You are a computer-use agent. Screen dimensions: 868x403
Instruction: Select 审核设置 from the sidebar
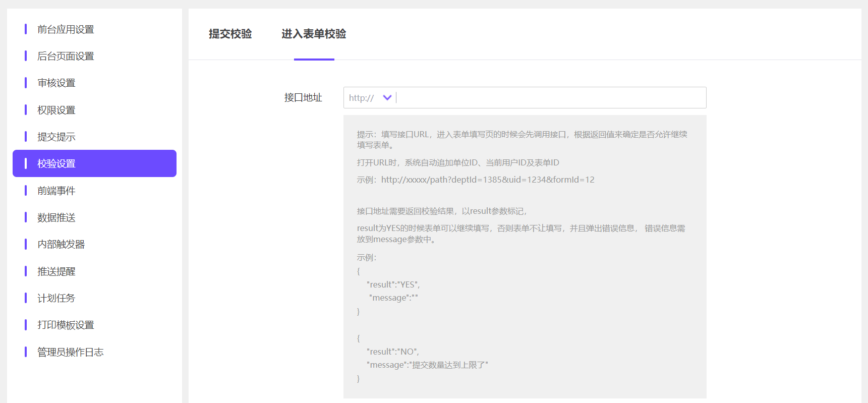point(56,83)
